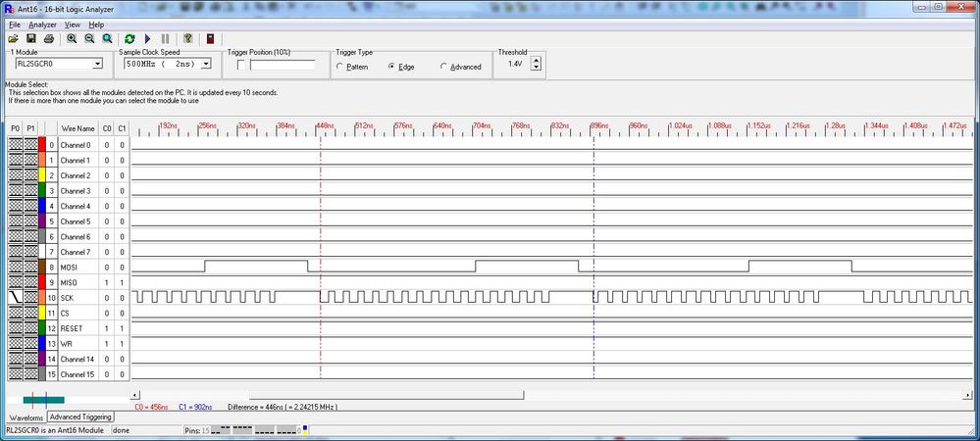980x441 pixels.
Task: Click the P0 trigger cell for WR
Action: coord(16,344)
